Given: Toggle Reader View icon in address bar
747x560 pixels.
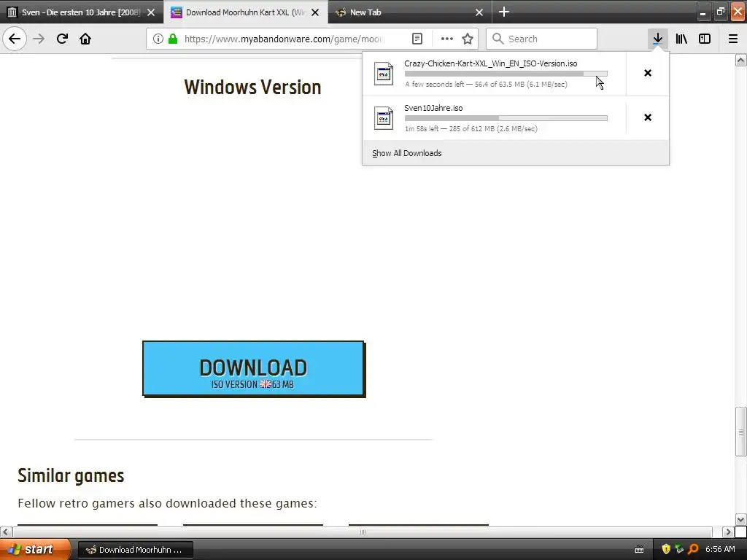Looking at the screenshot, I should 417,39.
